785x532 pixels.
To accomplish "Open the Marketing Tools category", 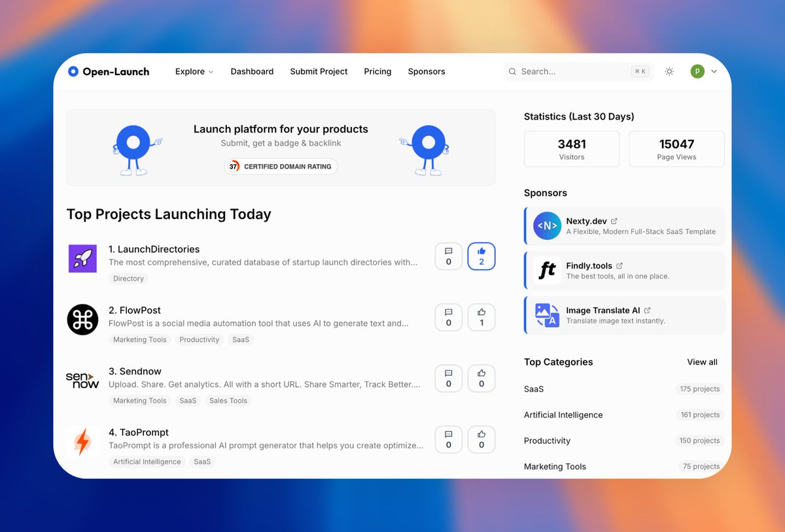I will point(555,467).
